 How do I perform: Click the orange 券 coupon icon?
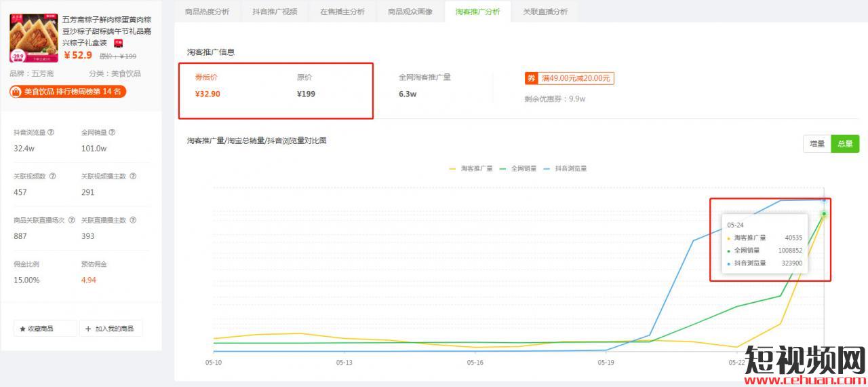[531, 79]
